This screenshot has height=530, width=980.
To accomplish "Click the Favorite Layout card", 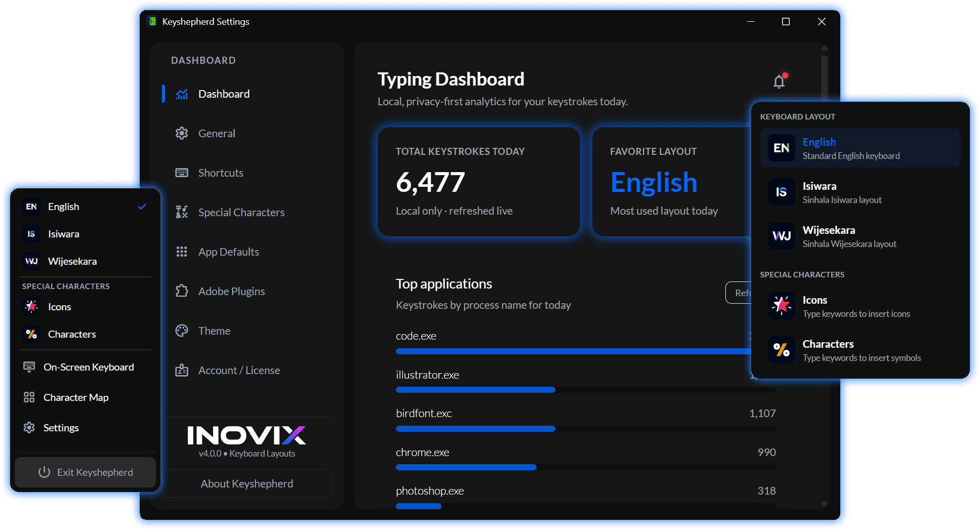I will pyautogui.click(x=672, y=181).
